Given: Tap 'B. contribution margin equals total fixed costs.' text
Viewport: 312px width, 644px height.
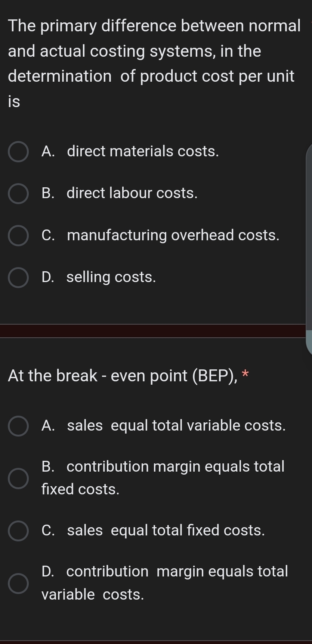Looking at the screenshot, I should (163, 478).
